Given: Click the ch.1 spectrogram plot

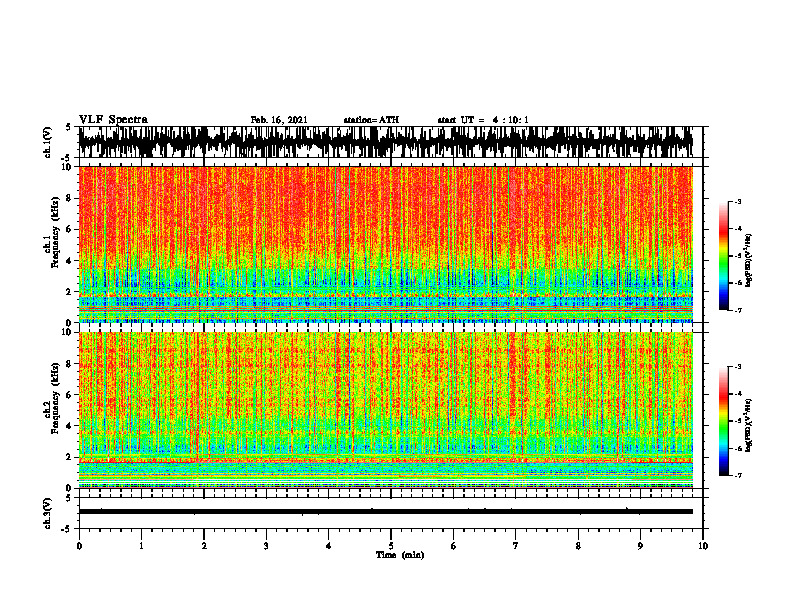Looking at the screenshot, I should click(x=385, y=244).
